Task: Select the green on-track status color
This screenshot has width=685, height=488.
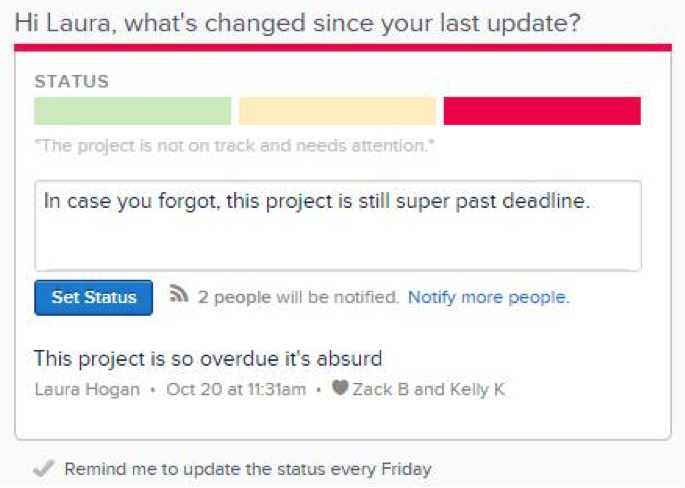Action: 132,111
